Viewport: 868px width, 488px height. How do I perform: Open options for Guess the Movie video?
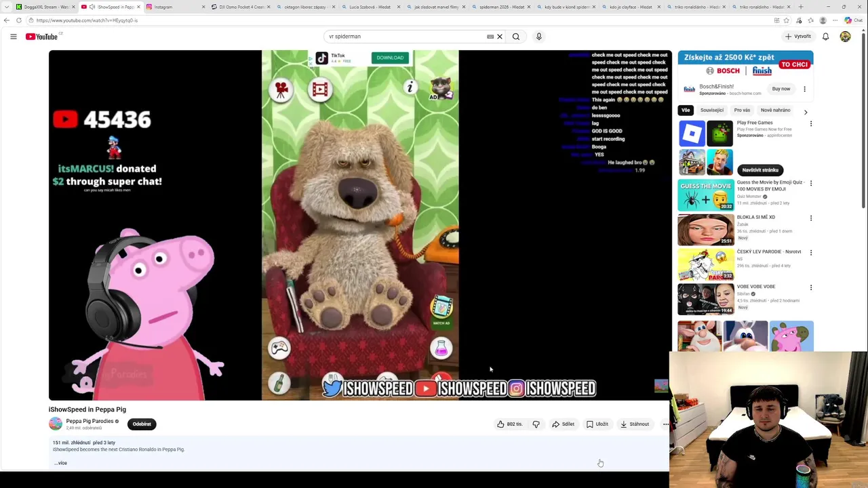pyautogui.click(x=810, y=183)
